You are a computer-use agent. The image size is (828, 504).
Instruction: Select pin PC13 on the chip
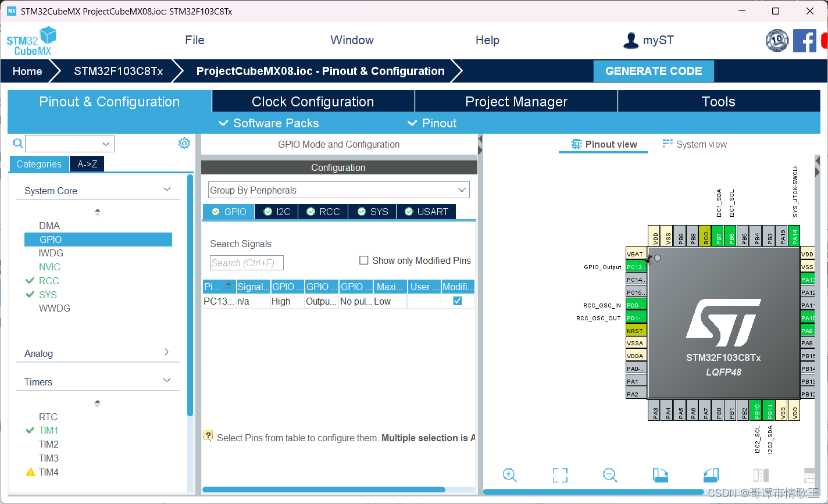(636, 267)
